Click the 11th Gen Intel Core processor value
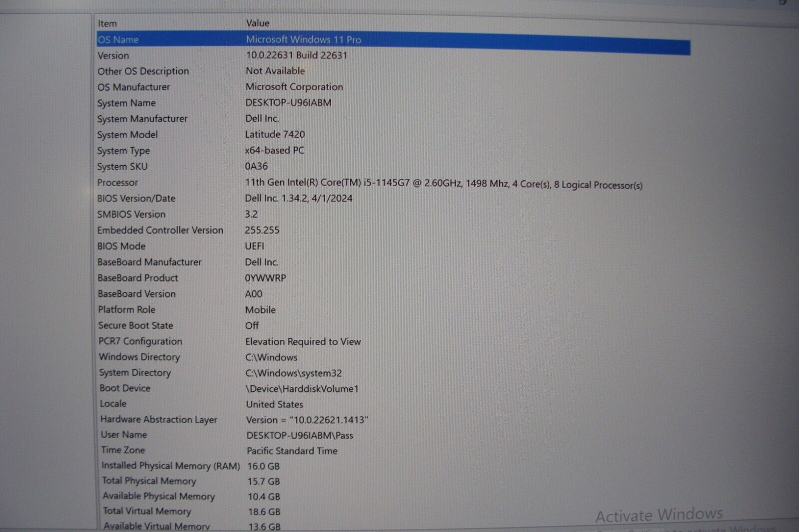The width and height of the screenshot is (799, 532). tap(443, 184)
